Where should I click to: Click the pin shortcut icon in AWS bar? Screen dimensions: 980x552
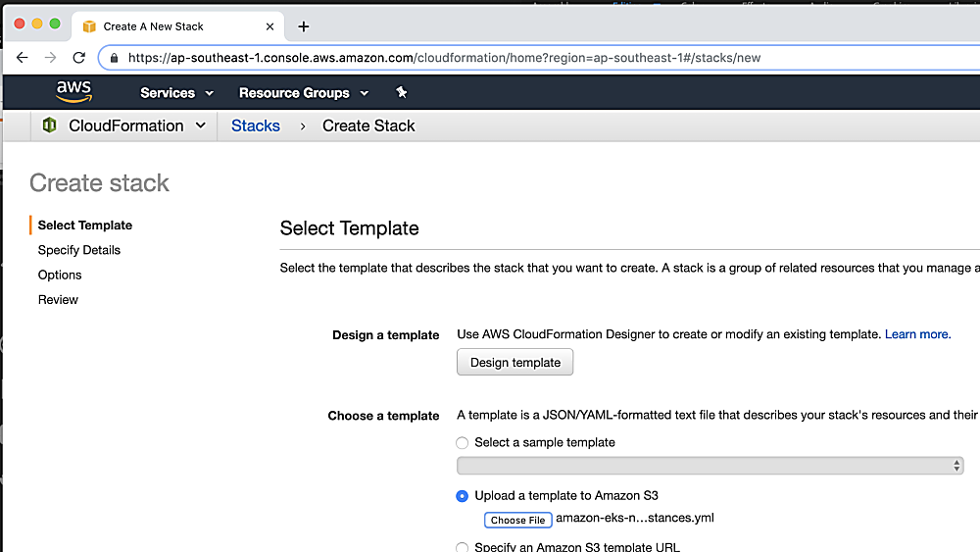tap(401, 92)
